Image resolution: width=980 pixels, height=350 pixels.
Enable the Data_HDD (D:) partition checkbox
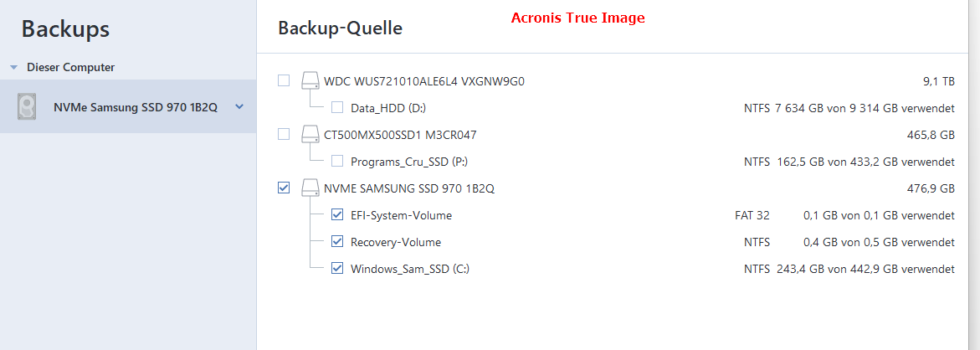(x=337, y=107)
